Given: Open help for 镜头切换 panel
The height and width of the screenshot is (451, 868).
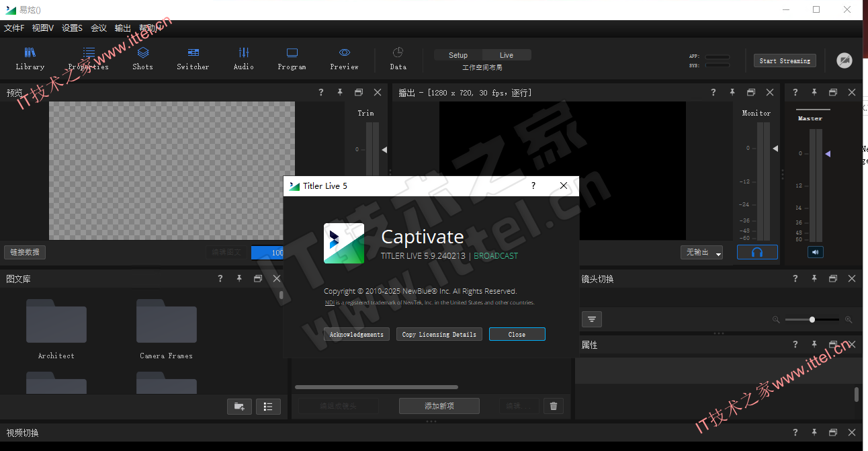Looking at the screenshot, I should point(795,278).
